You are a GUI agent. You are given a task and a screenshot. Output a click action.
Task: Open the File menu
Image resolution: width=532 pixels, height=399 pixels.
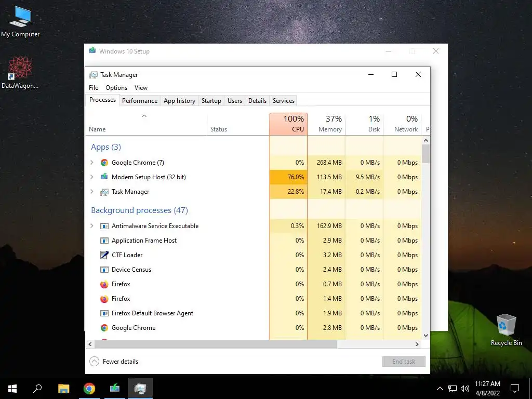point(94,87)
